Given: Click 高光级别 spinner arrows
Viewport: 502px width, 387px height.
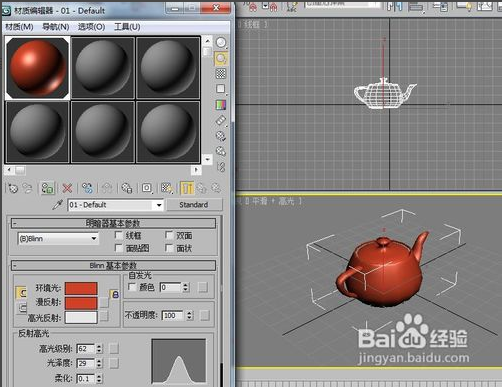Looking at the screenshot, I should pos(99,349).
